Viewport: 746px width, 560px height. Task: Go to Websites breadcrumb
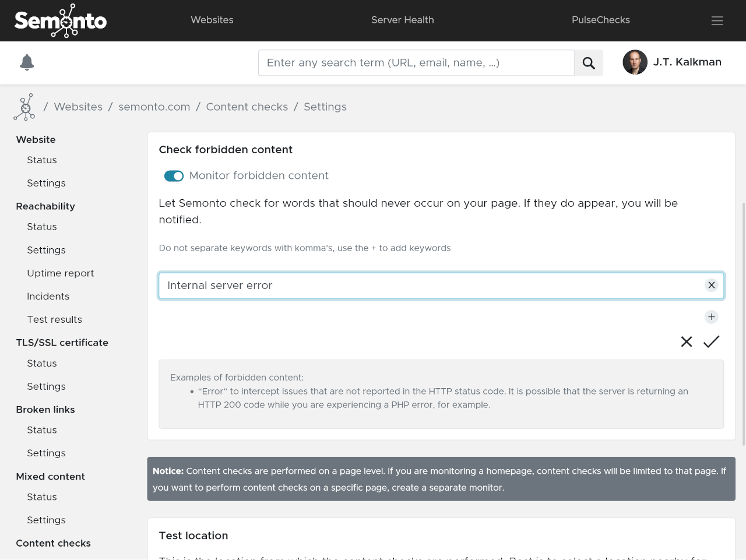tap(78, 107)
